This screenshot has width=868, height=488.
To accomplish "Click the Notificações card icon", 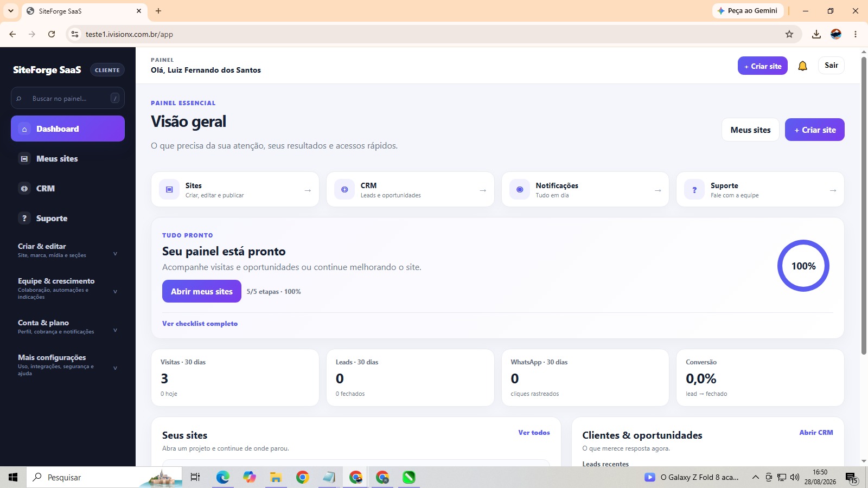I will click(x=520, y=189).
